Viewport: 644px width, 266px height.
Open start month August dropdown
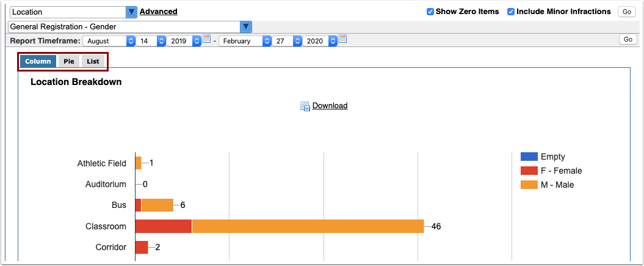point(109,41)
